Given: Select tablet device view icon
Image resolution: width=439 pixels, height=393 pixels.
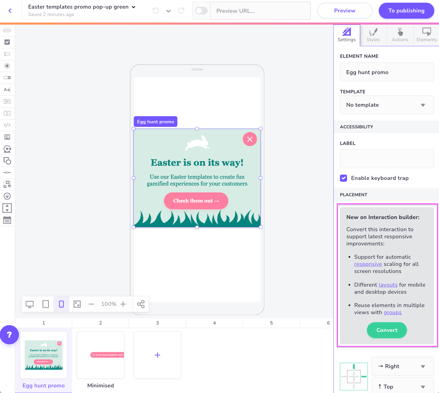Looking at the screenshot, I should pos(46,304).
